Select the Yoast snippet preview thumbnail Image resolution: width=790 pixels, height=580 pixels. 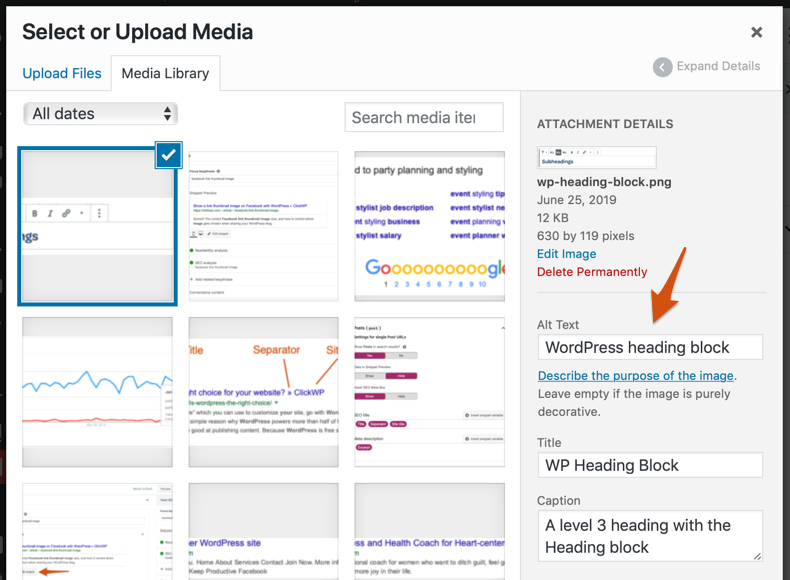[x=264, y=226]
